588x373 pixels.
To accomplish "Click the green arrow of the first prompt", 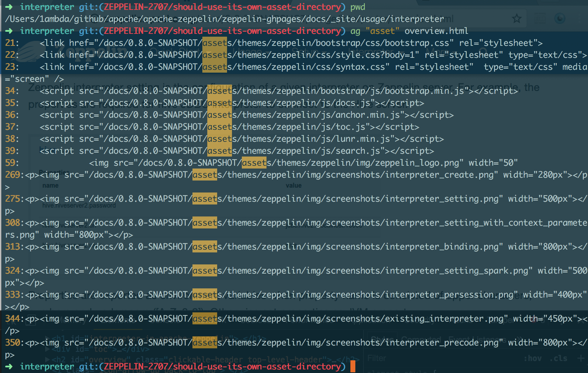I will [9, 7].
